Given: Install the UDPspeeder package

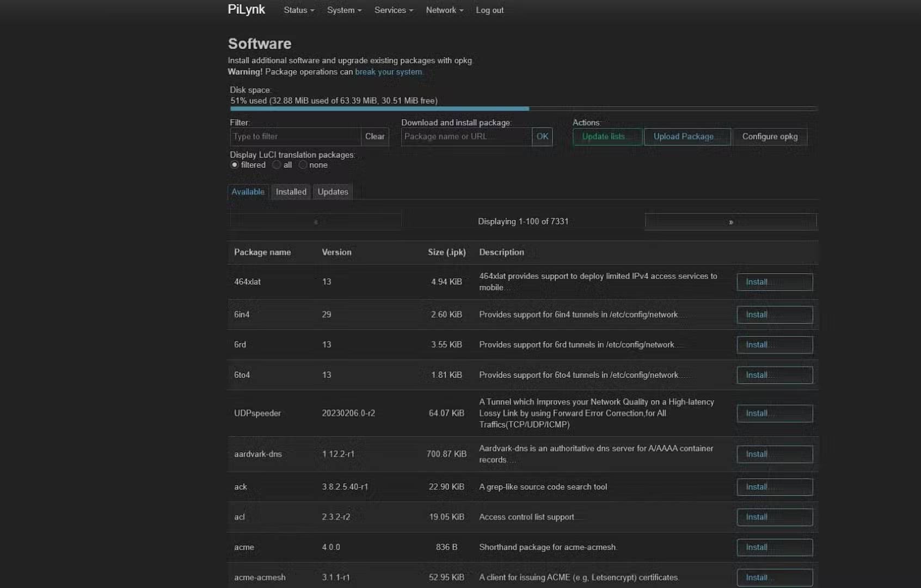Looking at the screenshot, I should click(774, 413).
